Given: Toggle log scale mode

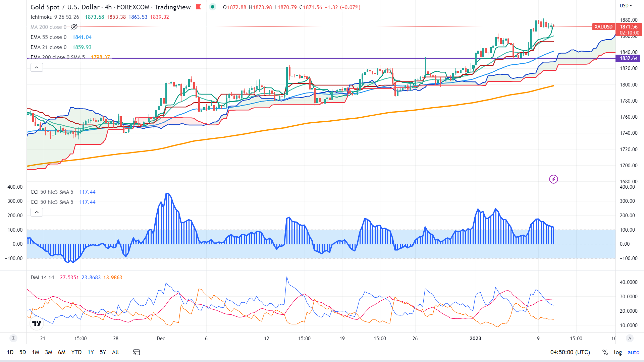Looking at the screenshot, I should (618, 352).
